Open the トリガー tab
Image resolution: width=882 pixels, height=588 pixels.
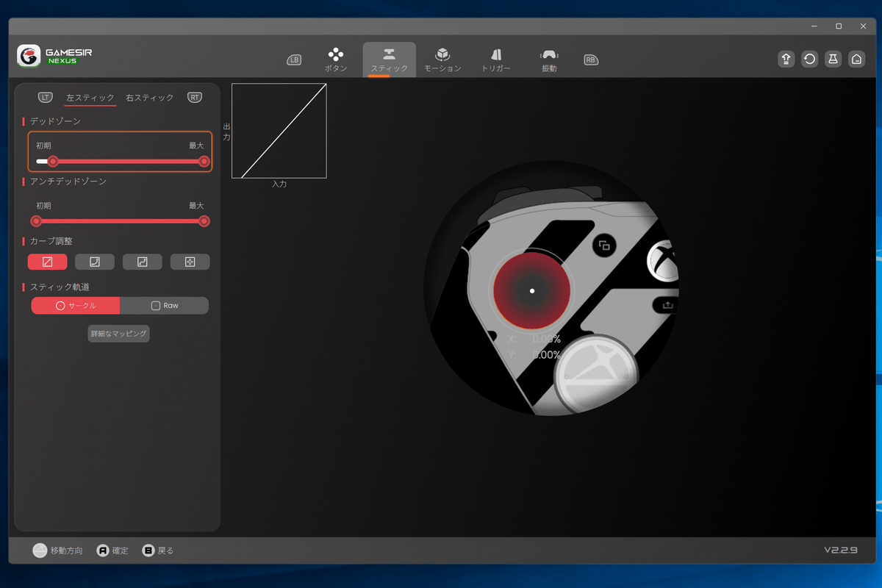pos(496,60)
